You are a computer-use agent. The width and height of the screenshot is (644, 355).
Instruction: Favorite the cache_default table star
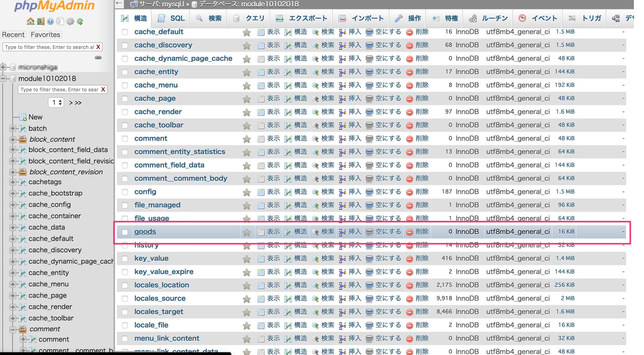click(246, 32)
